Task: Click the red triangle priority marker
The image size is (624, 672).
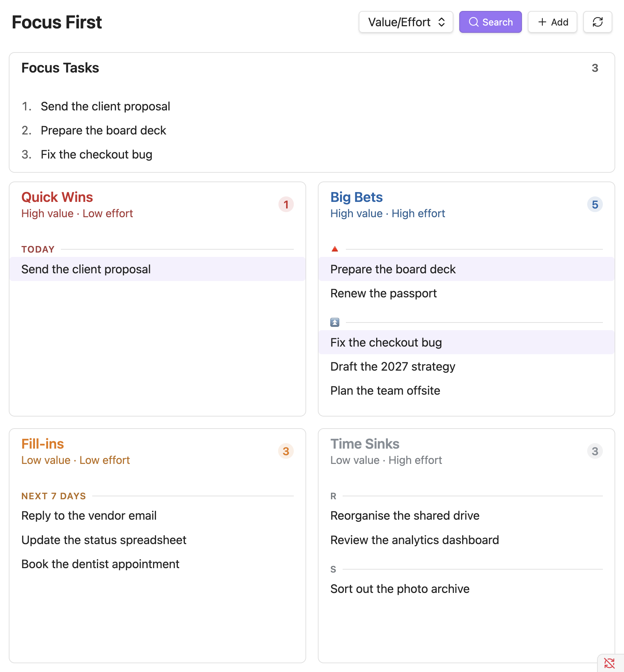Action: [x=335, y=249]
